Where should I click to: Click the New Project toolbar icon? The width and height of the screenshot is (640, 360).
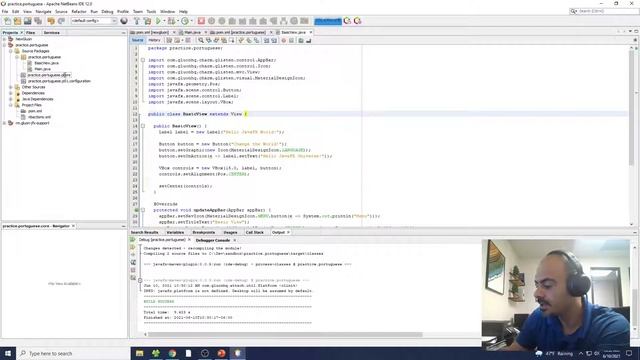tap(18, 21)
